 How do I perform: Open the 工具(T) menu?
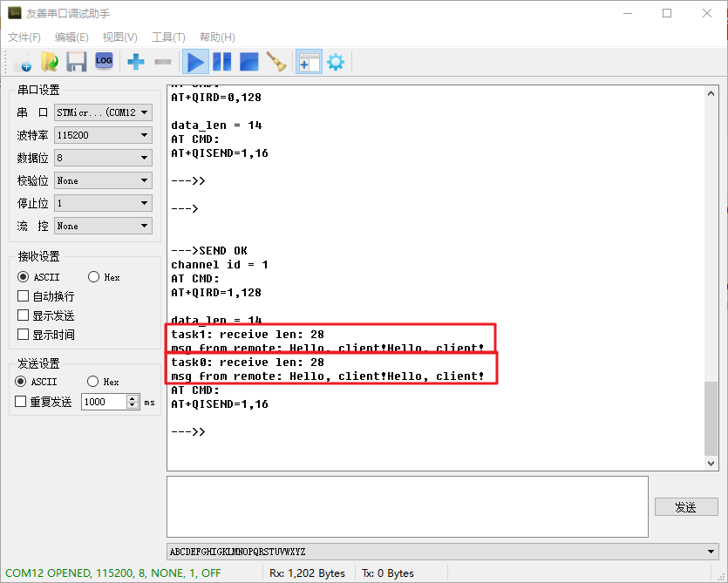click(x=168, y=37)
